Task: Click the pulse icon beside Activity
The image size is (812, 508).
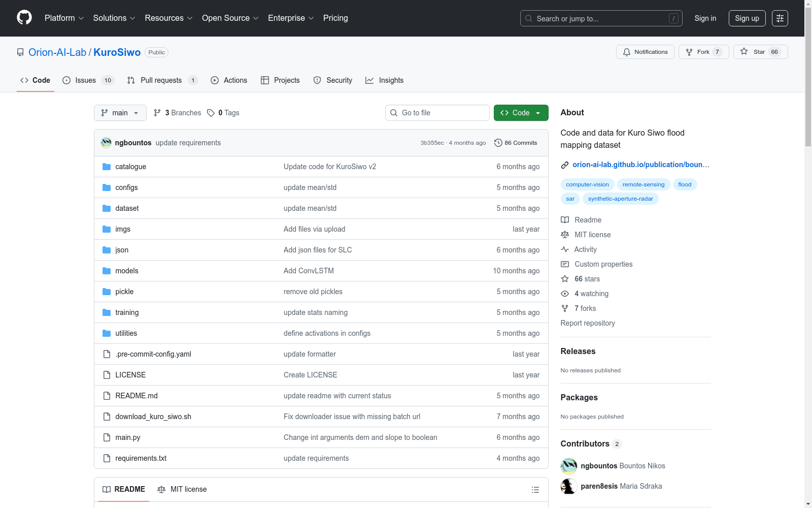Action: tap(565, 249)
